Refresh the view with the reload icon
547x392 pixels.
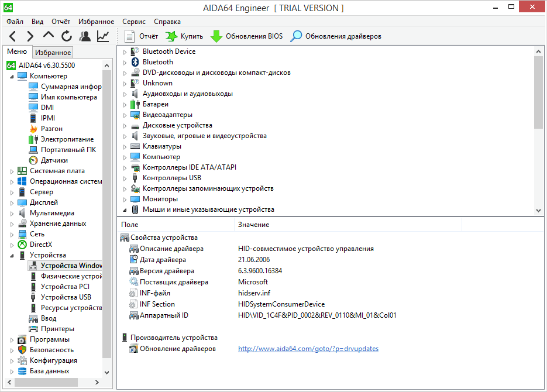67,36
